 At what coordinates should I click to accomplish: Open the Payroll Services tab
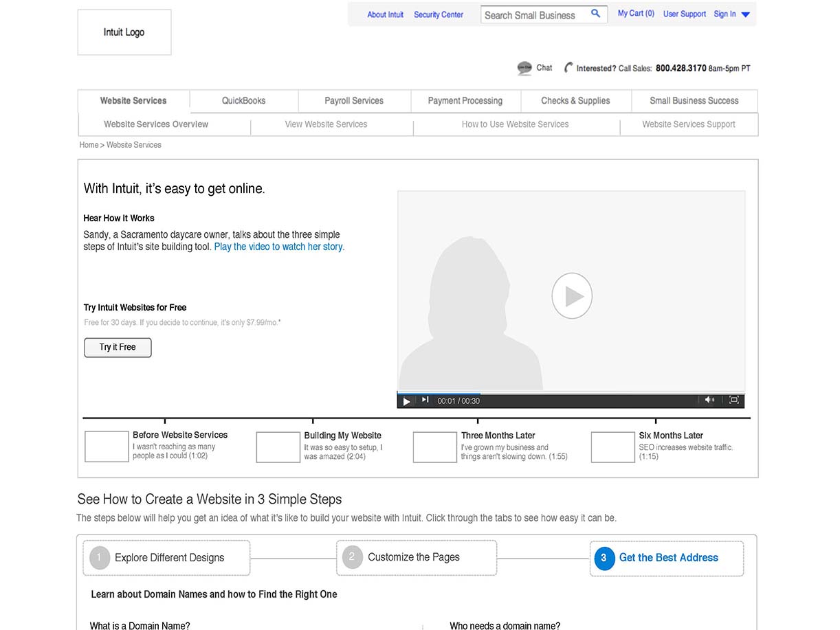pyautogui.click(x=354, y=101)
